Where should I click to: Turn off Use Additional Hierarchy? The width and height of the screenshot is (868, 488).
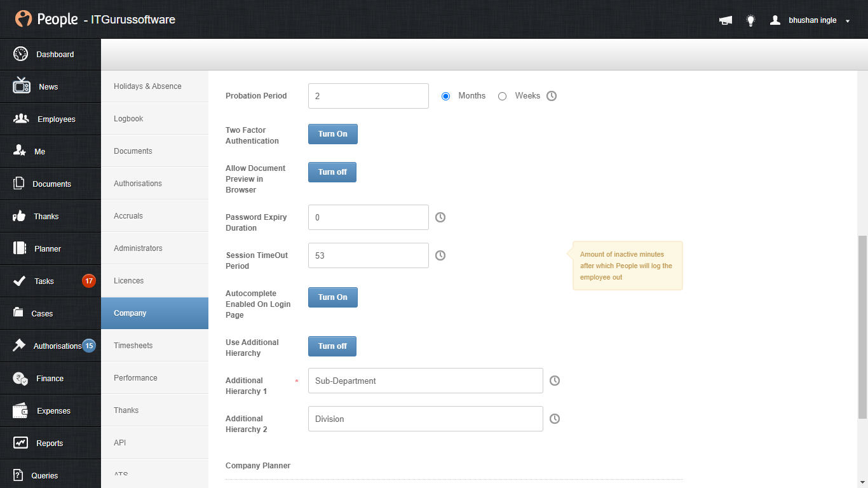pyautogui.click(x=332, y=346)
